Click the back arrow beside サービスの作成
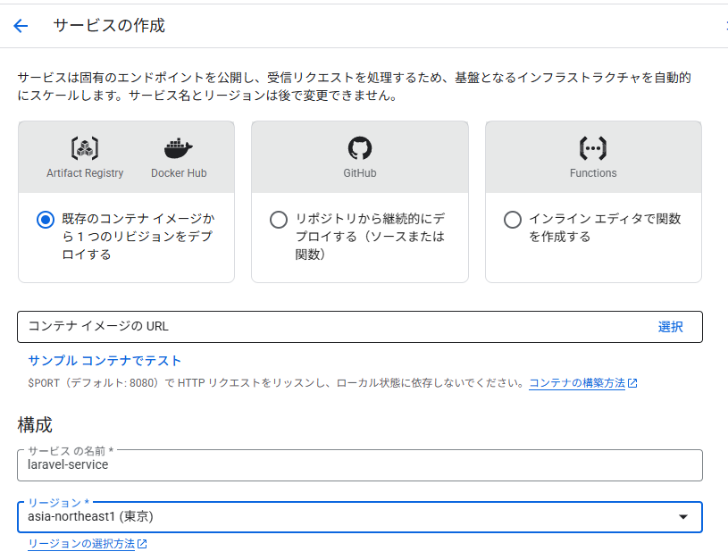 (x=21, y=26)
